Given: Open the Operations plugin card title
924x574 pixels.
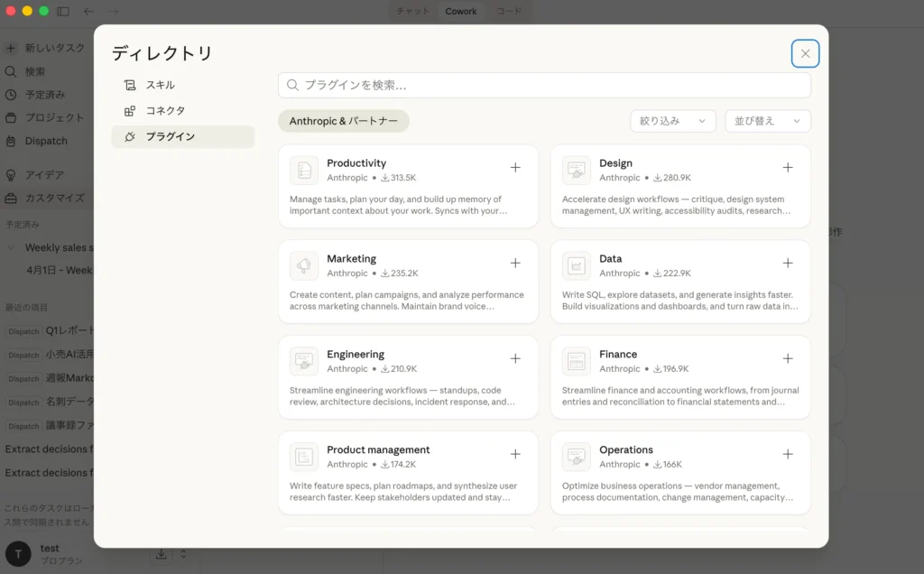Looking at the screenshot, I should (x=625, y=449).
